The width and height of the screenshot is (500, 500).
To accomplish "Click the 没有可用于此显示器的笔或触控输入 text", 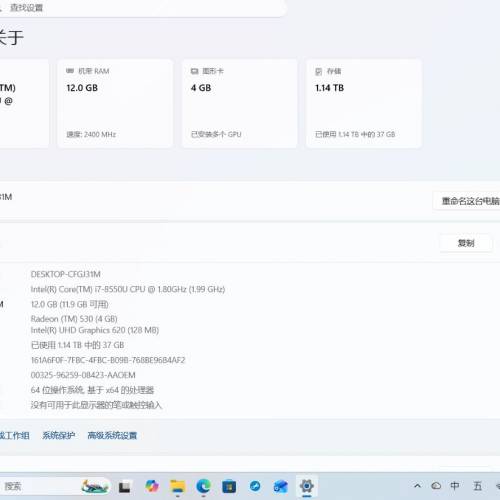I will pos(96,405).
